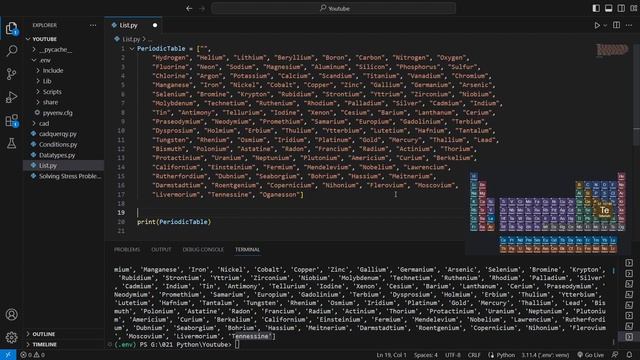
Task: Expand the Scripts folder
Action: pos(52,92)
